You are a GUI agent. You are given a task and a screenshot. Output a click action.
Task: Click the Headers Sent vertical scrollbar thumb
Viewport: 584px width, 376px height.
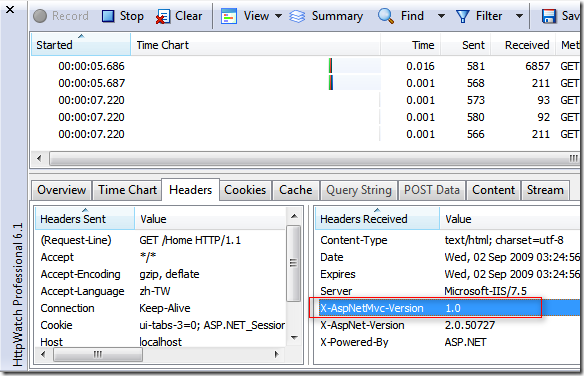click(294, 263)
